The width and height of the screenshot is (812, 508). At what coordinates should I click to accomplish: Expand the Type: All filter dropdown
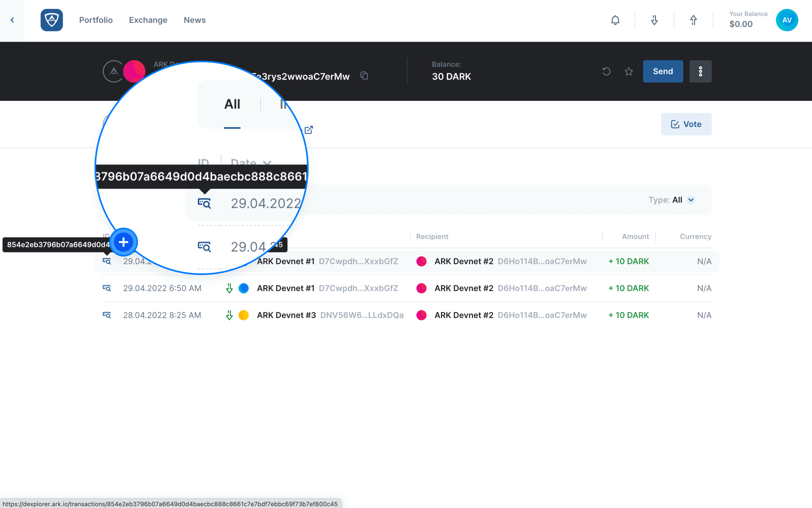[672, 200]
